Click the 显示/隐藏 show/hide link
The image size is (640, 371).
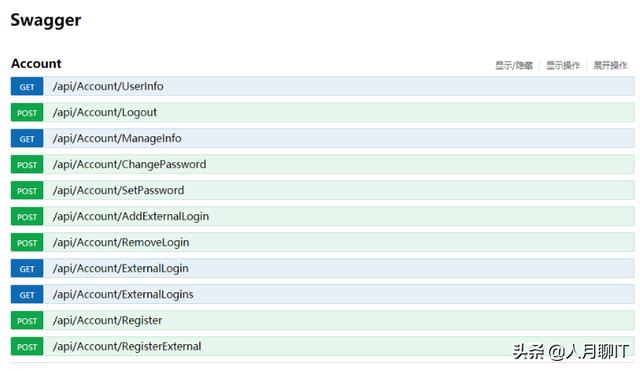[x=514, y=65]
